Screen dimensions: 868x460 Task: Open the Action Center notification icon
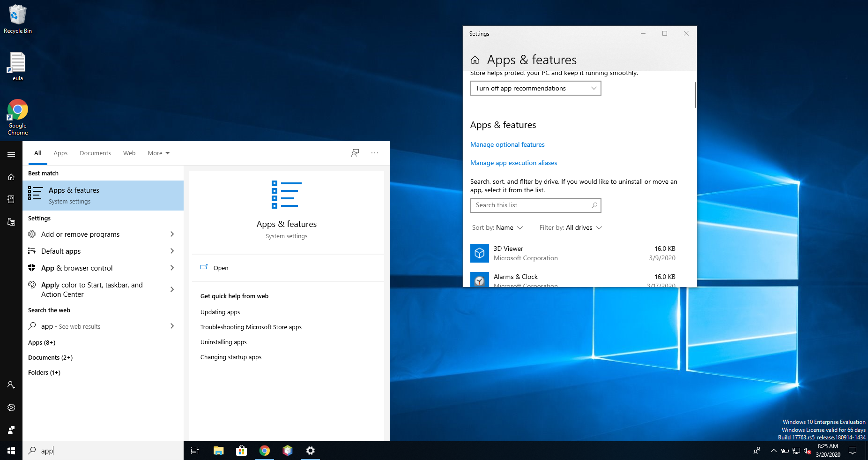853,451
